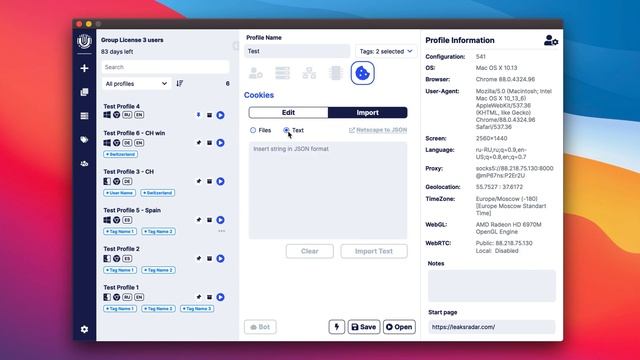This screenshot has width=640, height=360.
Task: Select Test Profile 4 in the list
Action: [122, 106]
